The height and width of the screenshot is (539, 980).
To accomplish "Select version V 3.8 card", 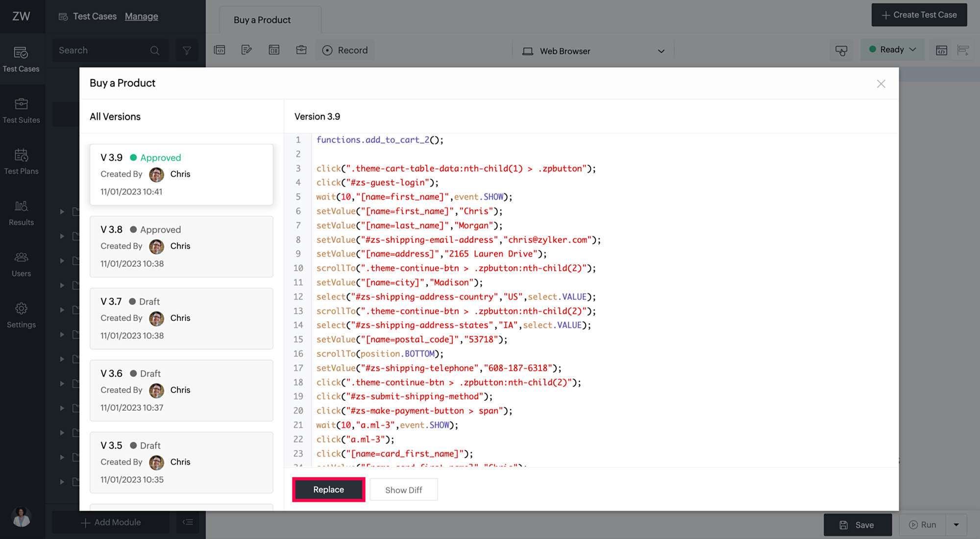I will [181, 247].
